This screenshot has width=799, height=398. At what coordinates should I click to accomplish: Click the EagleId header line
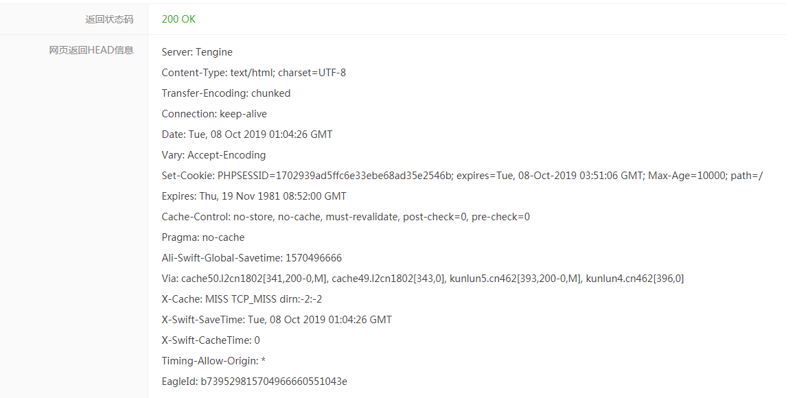tap(254, 381)
